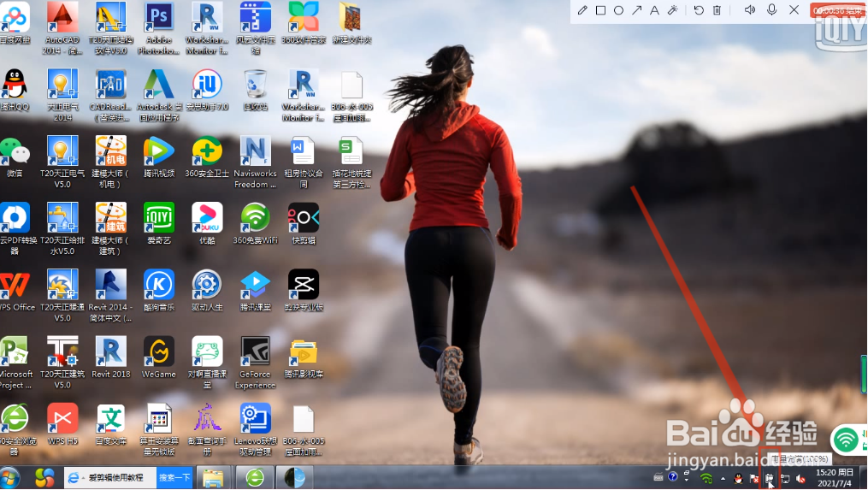Open Revit 2014 desktop shortcut
The image size is (868, 490).
(x=110, y=296)
